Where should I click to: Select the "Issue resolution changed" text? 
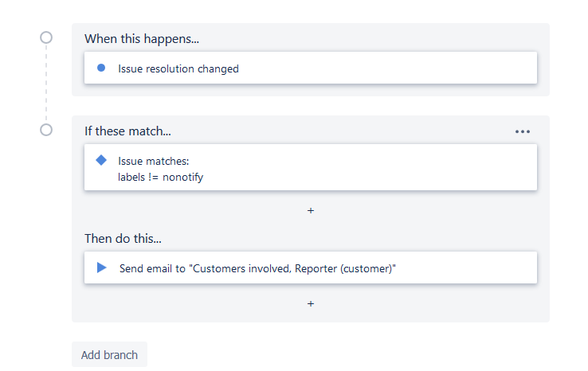pyautogui.click(x=178, y=68)
